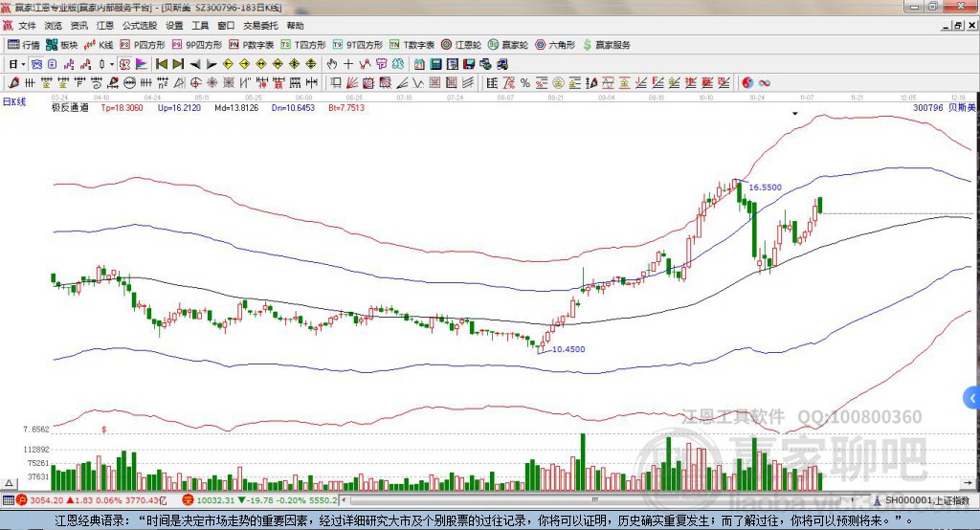The width and height of the screenshot is (980, 530).
Task: Open the 江恩 menu
Action: [105, 26]
